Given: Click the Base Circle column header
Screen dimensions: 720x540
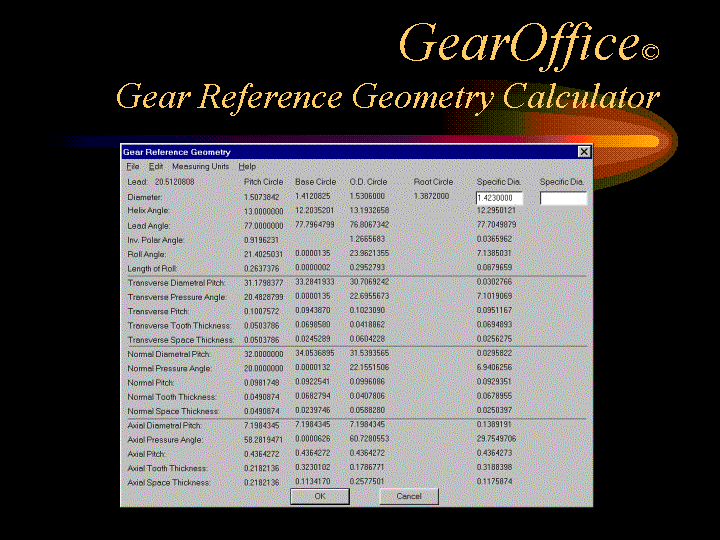Looking at the screenshot, I should (315, 182).
